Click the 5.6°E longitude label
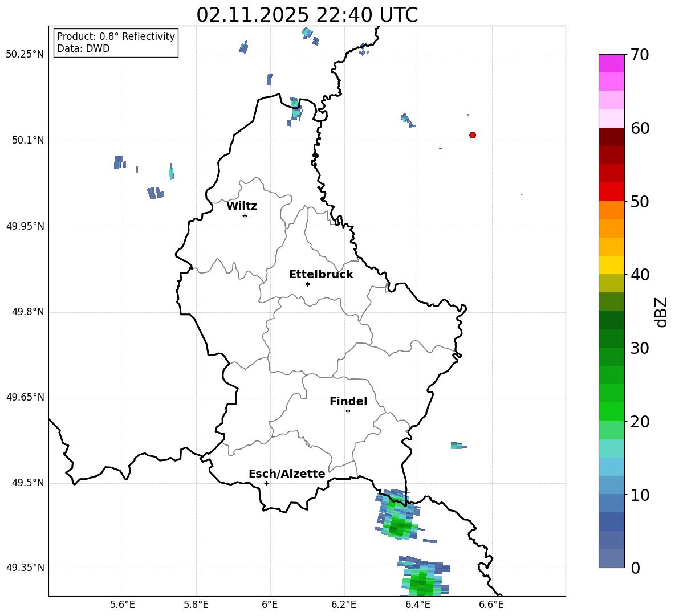This screenshot has width=675, height=616. click(123, 605)
